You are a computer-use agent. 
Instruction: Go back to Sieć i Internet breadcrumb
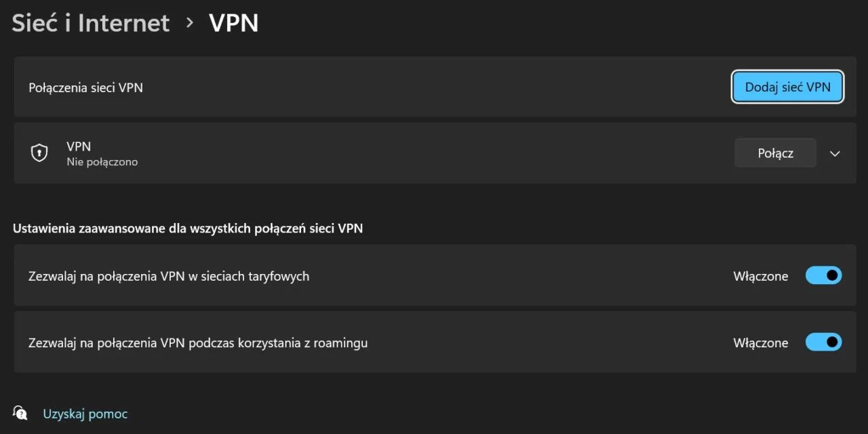[91, 23]
